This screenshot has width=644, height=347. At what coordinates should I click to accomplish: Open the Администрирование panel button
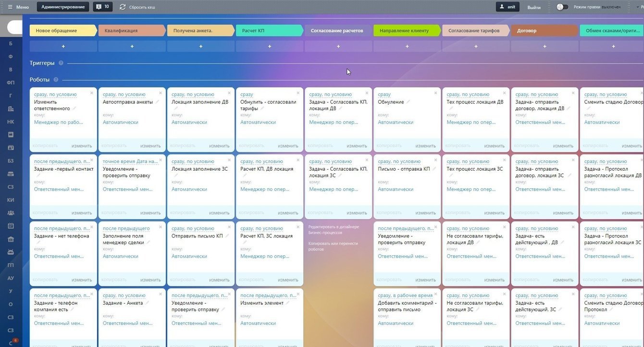pyautogui.click(x=63, y=7)
